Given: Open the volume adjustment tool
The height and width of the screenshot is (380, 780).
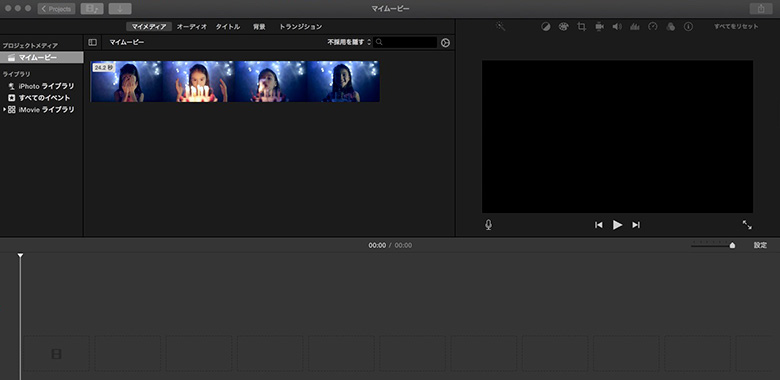Looking at the screenshot, I should pyautogui.click(x=617, y=27).
